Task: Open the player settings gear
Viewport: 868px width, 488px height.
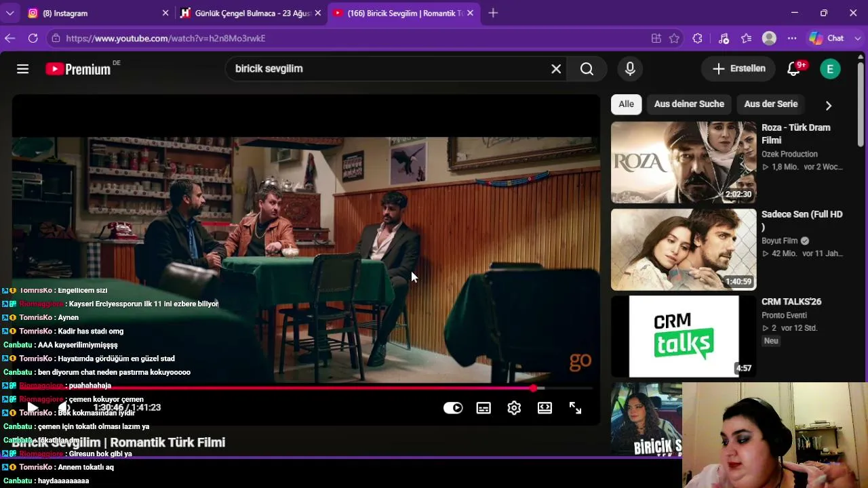Action: pos(514,408)
